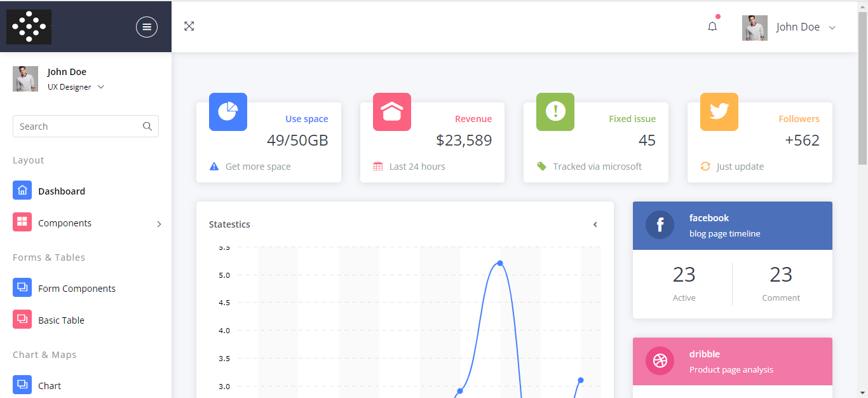Click the Tracked via microsoft text
The image size is (868, 398).
coord(597,167)
